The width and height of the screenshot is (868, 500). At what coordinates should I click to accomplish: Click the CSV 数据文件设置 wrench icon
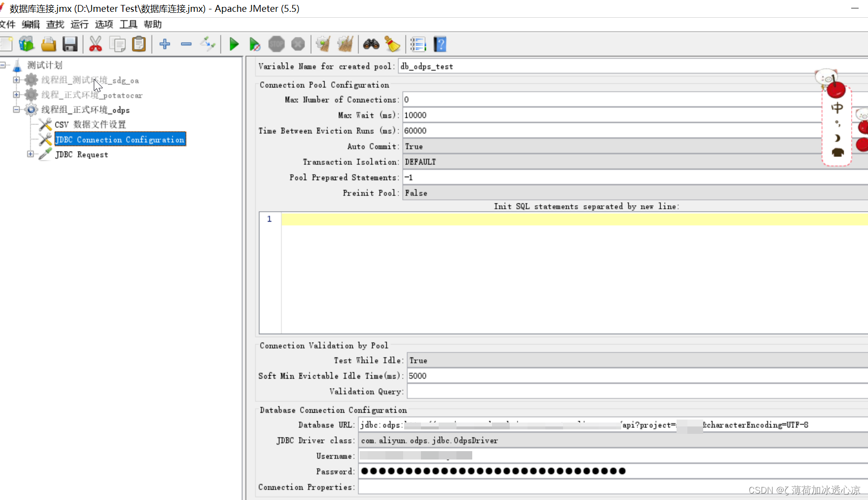coord(45,124)
